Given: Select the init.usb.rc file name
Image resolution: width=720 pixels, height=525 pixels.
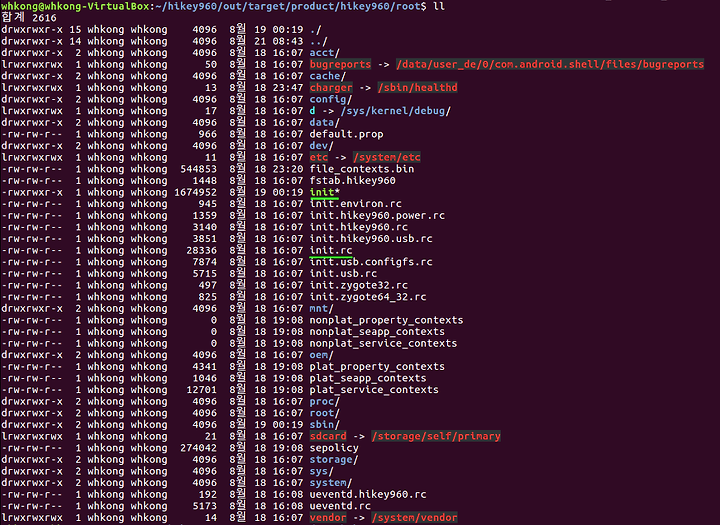Looking at the screenshot, I should pos(343,274).
